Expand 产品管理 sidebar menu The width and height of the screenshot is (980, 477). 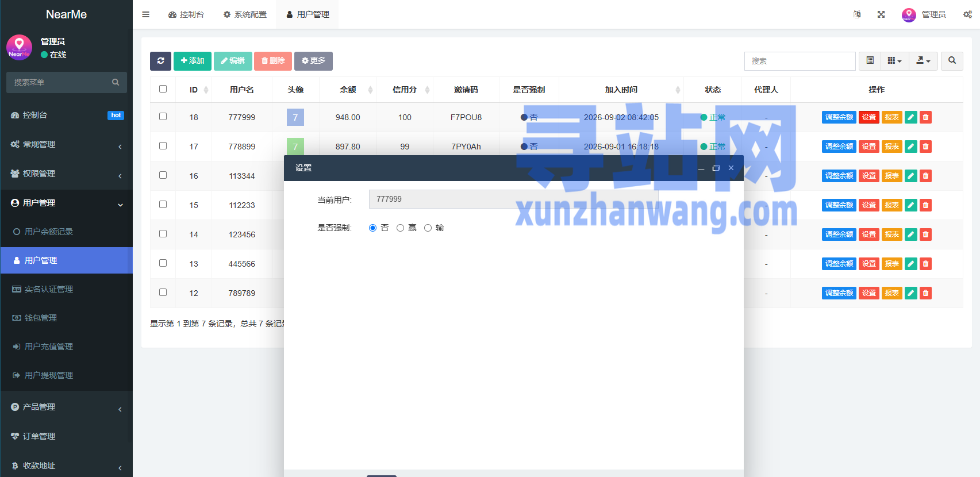pyautogui.click(x=67, y=407)
